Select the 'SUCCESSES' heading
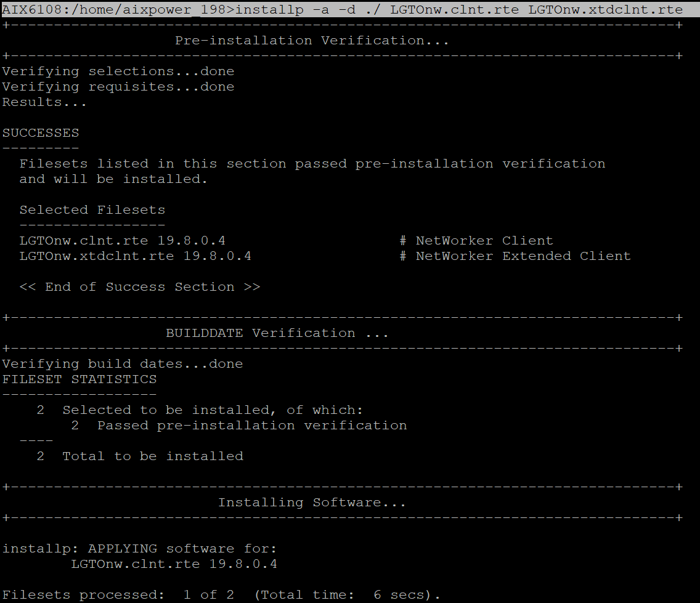The image size is (700, 603). click(x=40, y=133)
